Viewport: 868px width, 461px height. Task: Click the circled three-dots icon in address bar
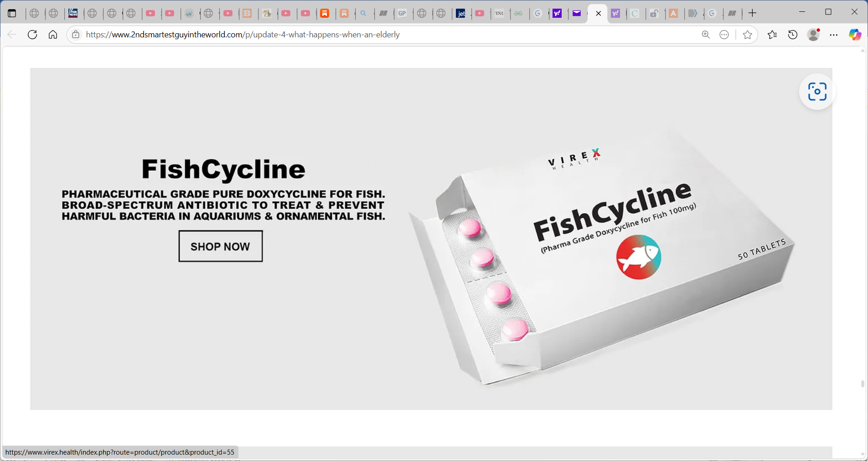click(724, 35)
